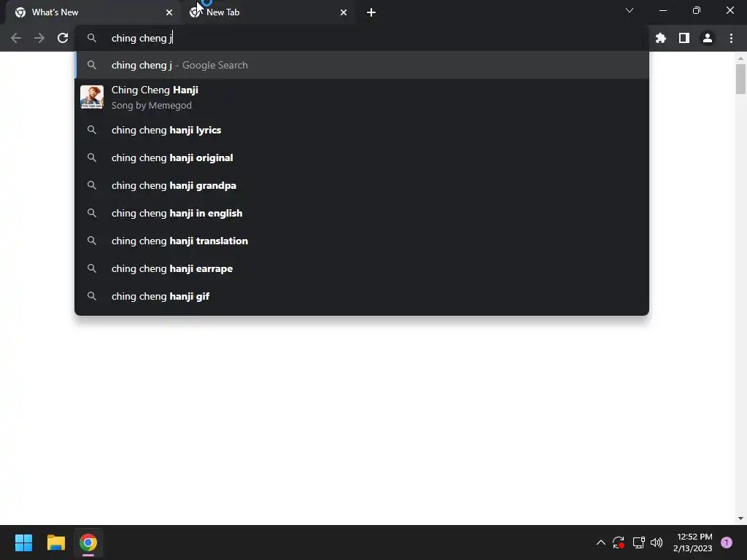The image size is (747, 560).
Task: Choose 'ching cheng hanji lyrics' suggestion
Action: pyautogui.click(x=362, y=130)
